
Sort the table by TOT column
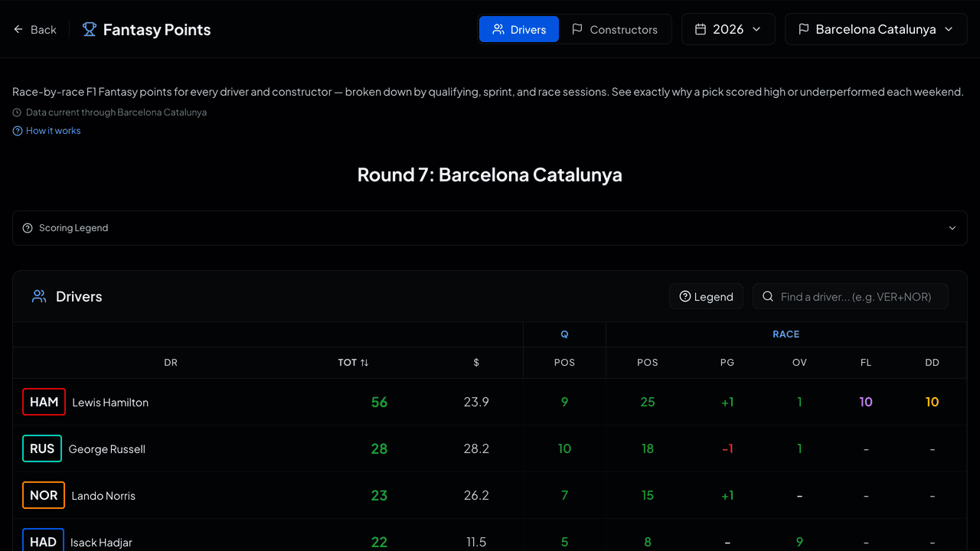(354, 363)
